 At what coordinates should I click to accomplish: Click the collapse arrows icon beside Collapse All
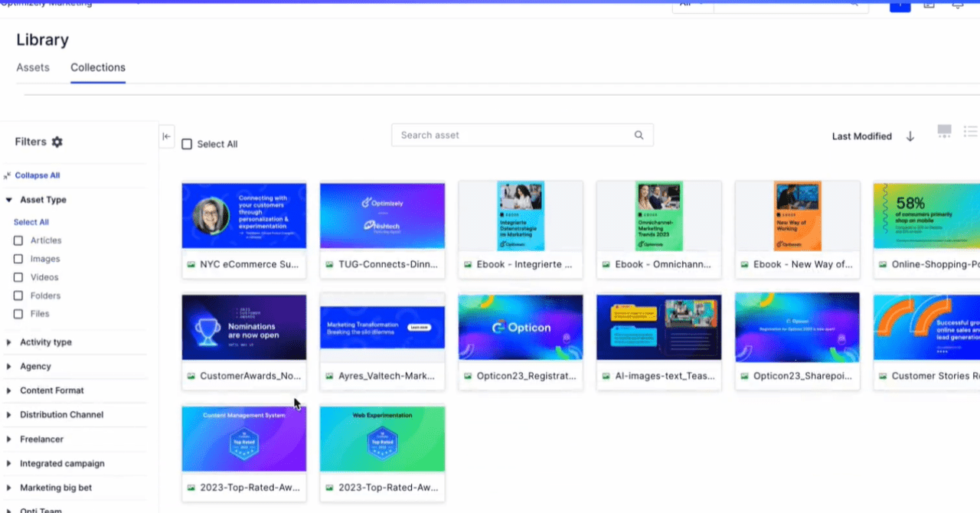coord(7,175)
